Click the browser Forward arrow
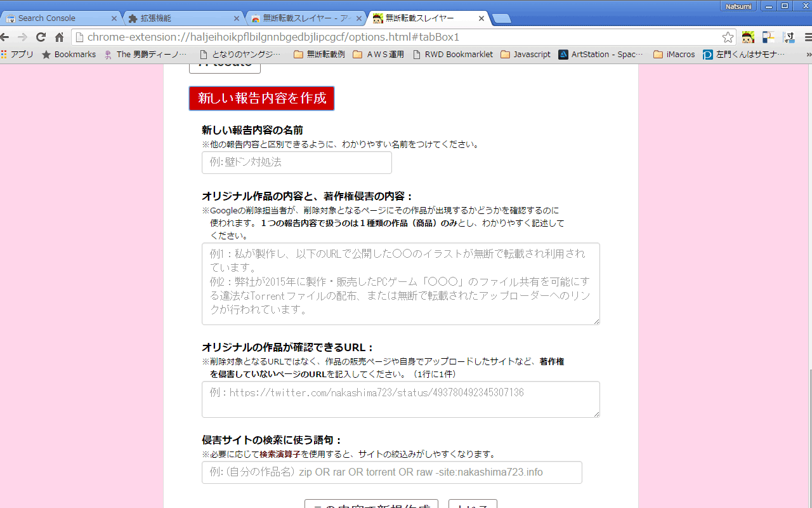Screen dimensions: 812x508 22,37
